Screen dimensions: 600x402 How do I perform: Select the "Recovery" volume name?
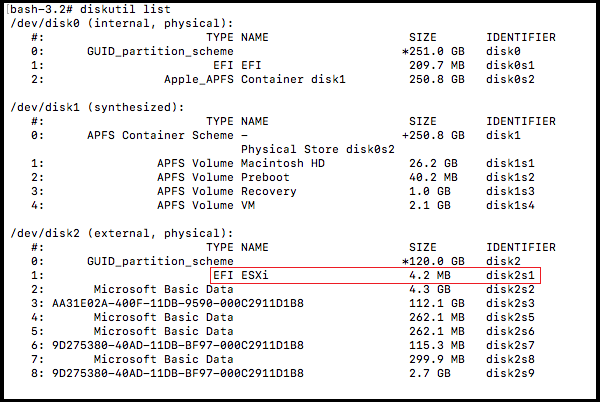(269, 191)
